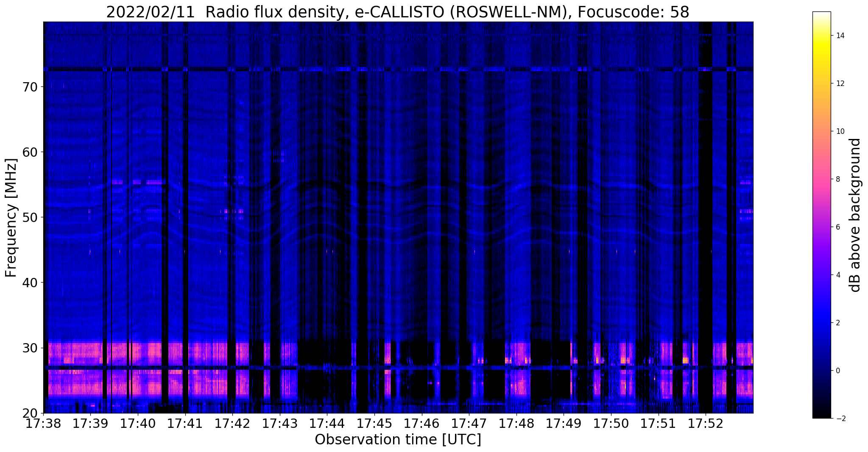
Task: Click the 'Observation time [UTC]' x-axis label
Action: [x=398, y=440]
